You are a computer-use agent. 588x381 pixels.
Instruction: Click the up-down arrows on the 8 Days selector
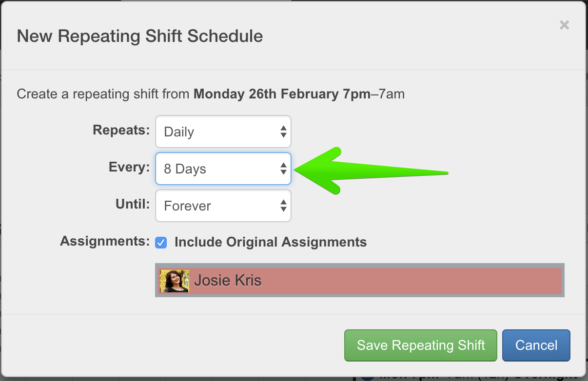[283, 169]
